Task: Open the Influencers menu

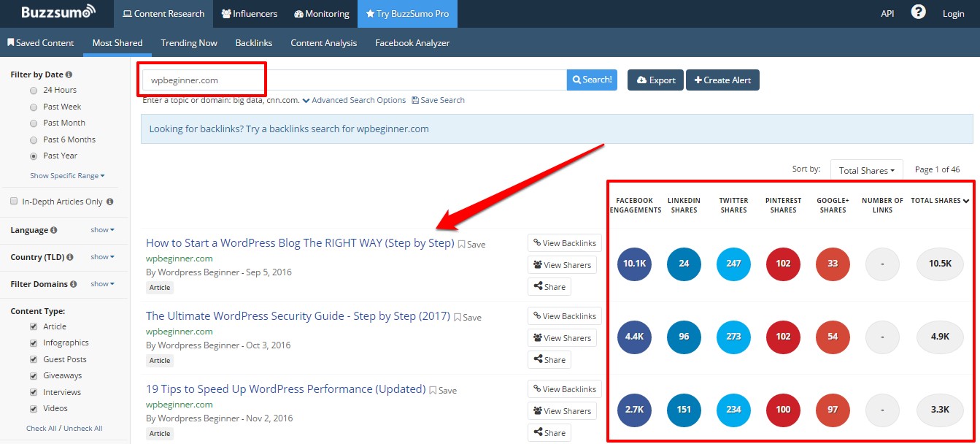Action: coord(250,14)
